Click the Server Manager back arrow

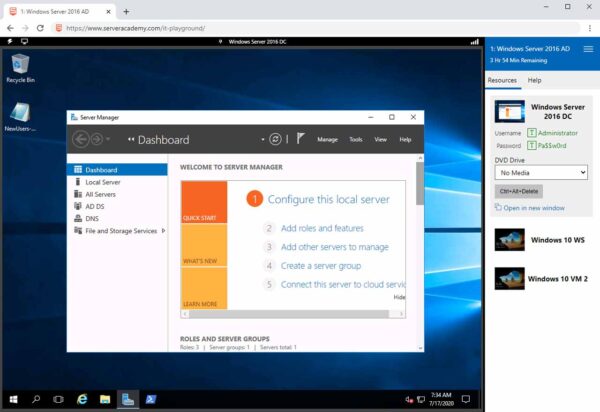click(81, 139)
